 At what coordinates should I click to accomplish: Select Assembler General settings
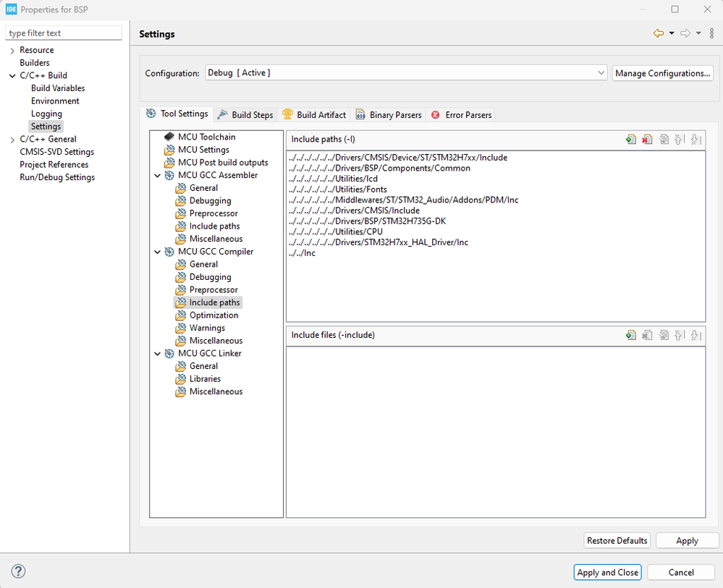tap(197, 188)
